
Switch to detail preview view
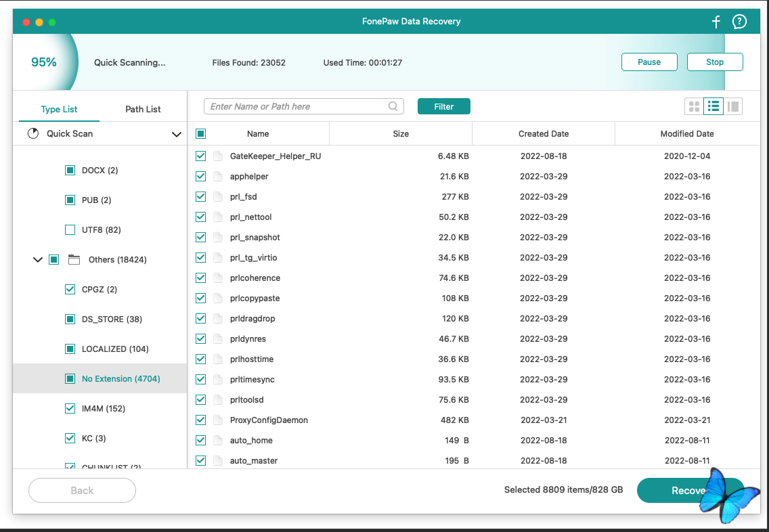733,106
